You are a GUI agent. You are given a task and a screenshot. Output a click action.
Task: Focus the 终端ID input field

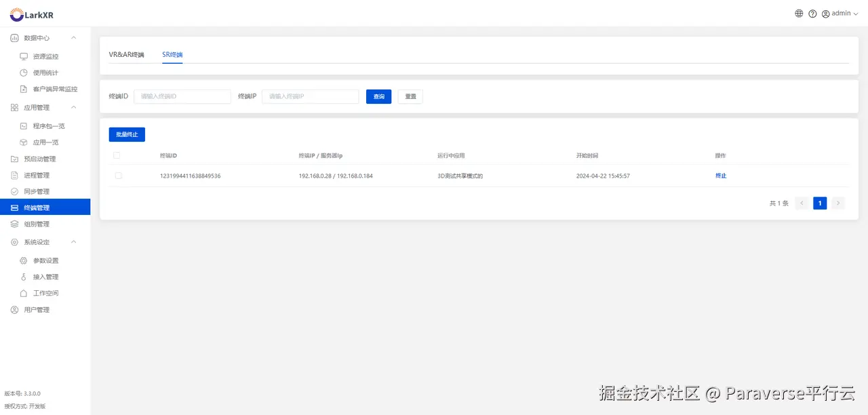point(182,97)
